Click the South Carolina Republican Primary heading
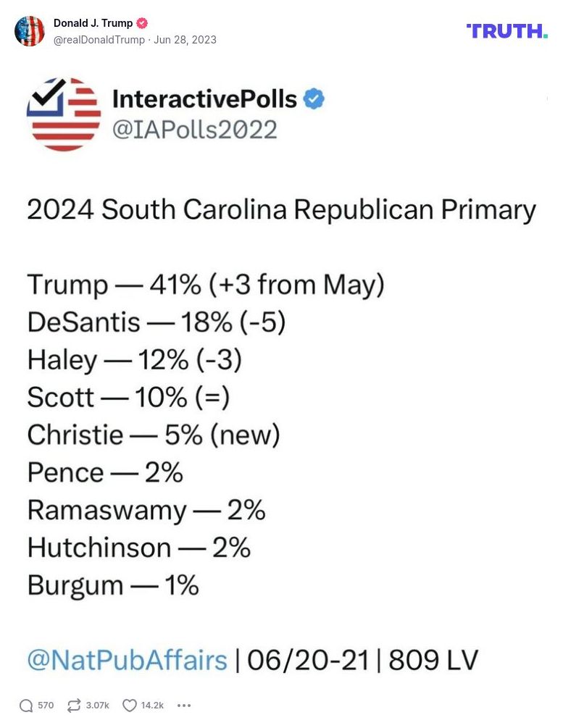 click(x=281, y=210)
